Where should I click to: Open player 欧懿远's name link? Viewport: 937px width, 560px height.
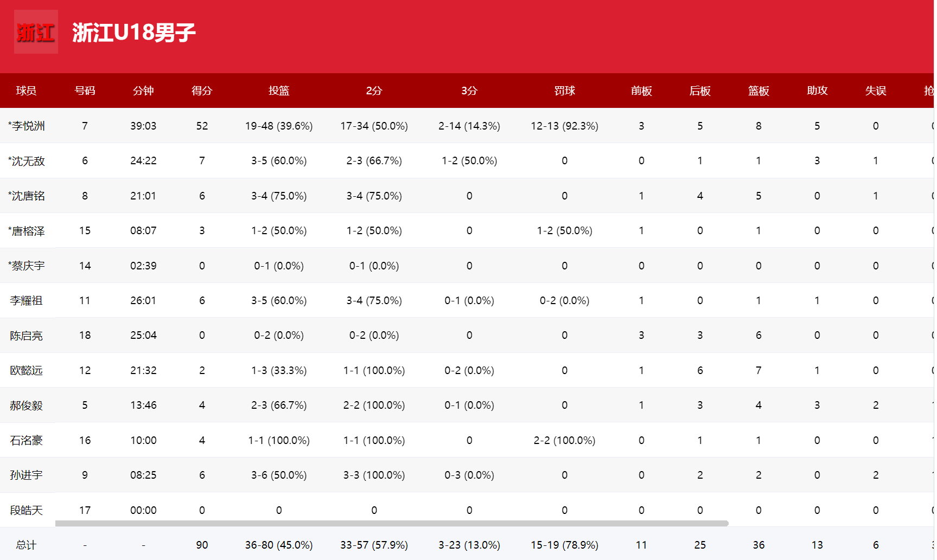[26, 370]
